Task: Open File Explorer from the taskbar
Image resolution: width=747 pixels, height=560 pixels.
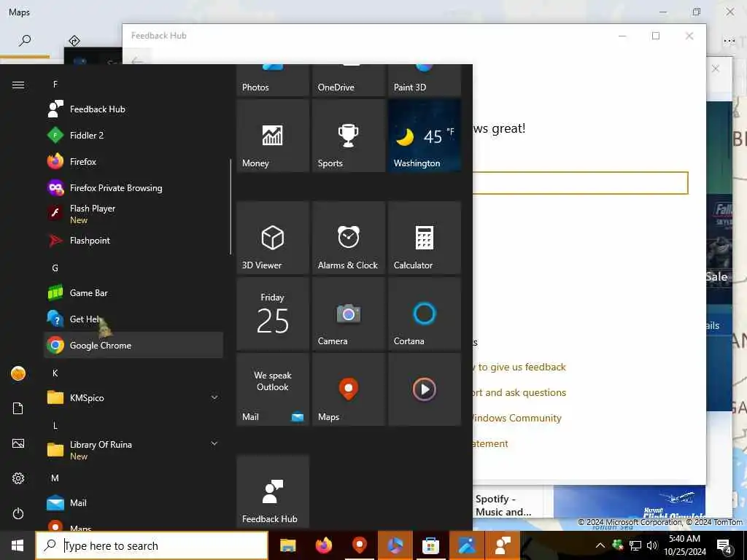Action: 287,545
